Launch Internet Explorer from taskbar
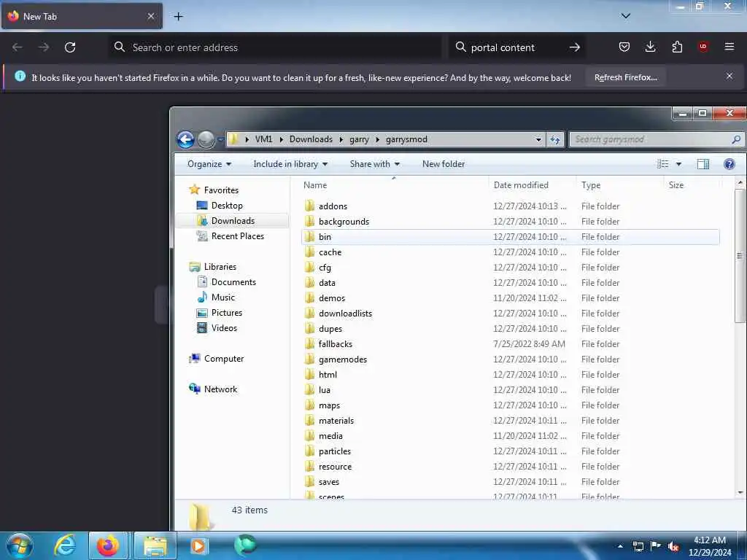 click(65, 545)
